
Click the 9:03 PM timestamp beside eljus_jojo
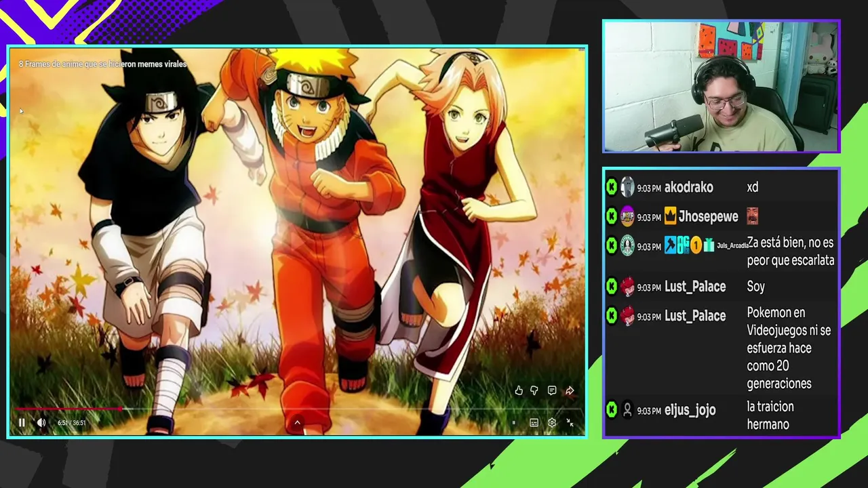[649, 411]
